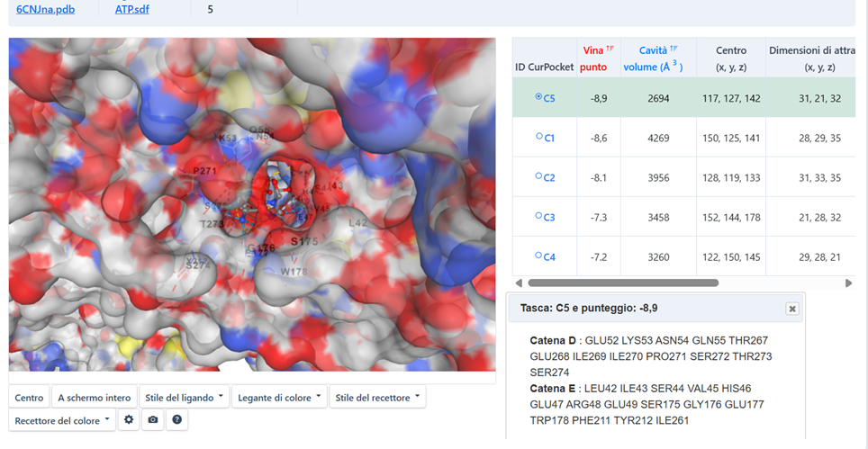Image resolution: width=868 pixels, height=449 pixels.
Task: Open Recettore del colore dropdown
Action: point(62,419)
